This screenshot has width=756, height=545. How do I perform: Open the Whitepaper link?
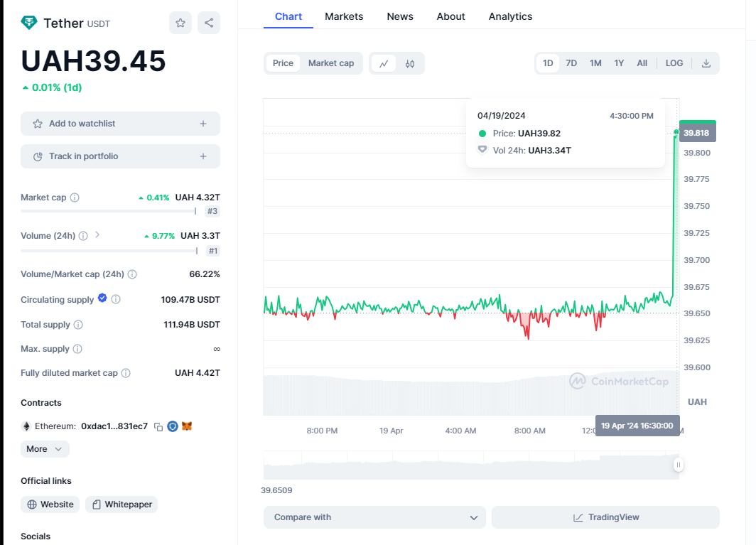coord(121,504)
